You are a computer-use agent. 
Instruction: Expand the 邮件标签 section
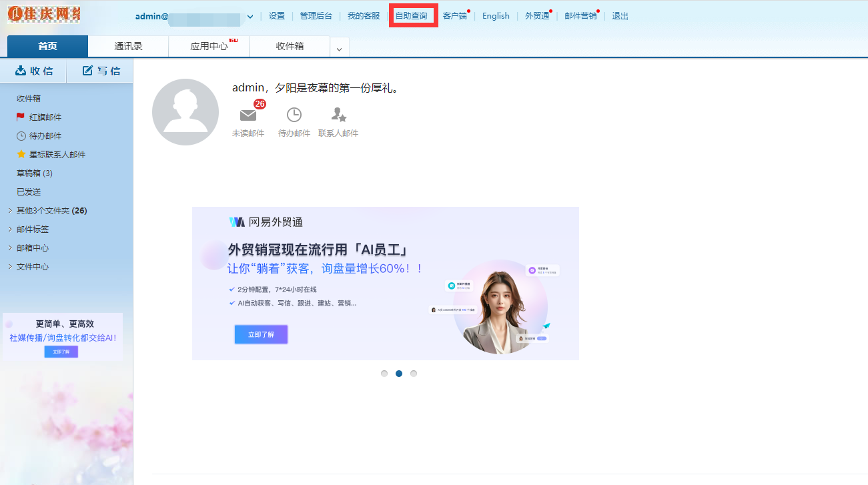[33, 229]
